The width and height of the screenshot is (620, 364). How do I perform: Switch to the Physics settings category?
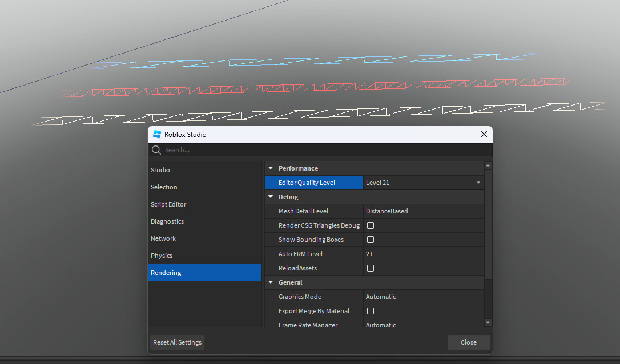162,256
